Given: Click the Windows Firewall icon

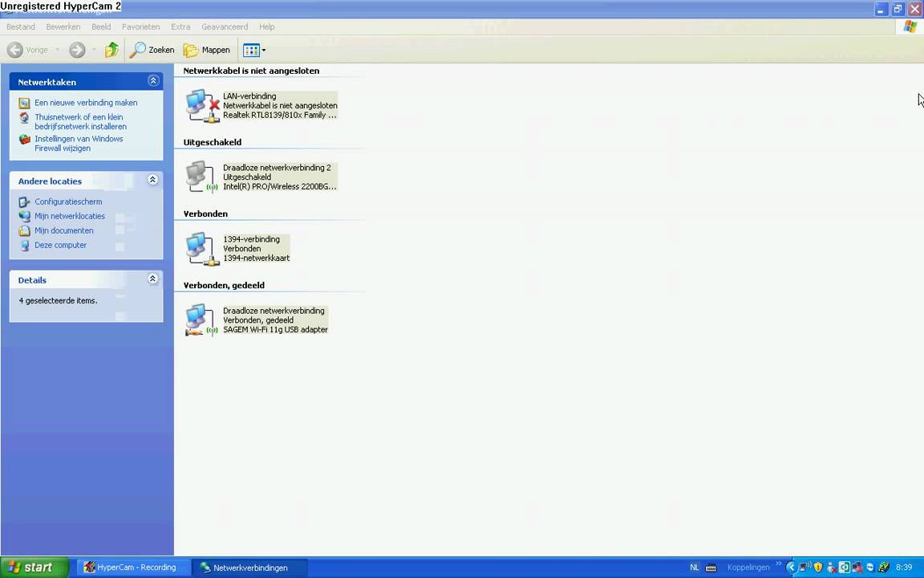Looking at the screenshot, I should point(24,139).
